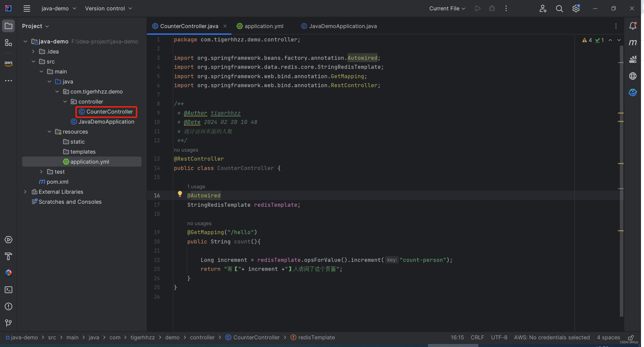Jump to previous highlighted error arrow
This screenshot has width=644, height=347.
pos(610,40)
